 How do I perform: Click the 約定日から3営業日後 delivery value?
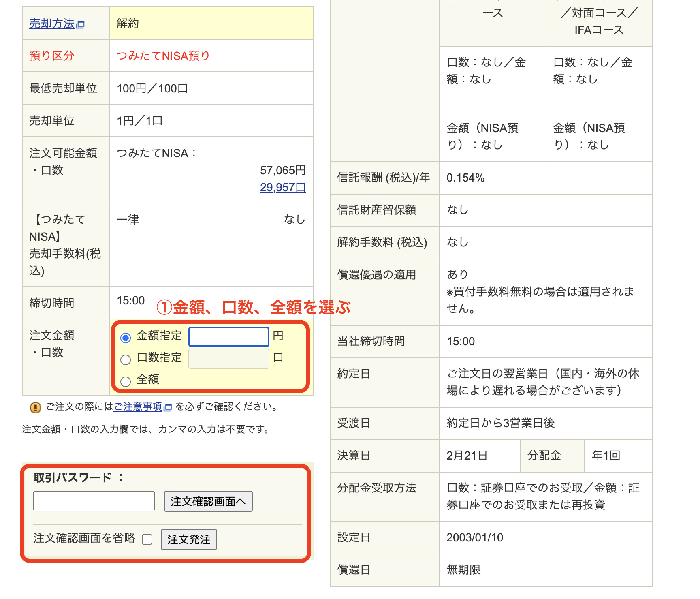tap(501, 423)
